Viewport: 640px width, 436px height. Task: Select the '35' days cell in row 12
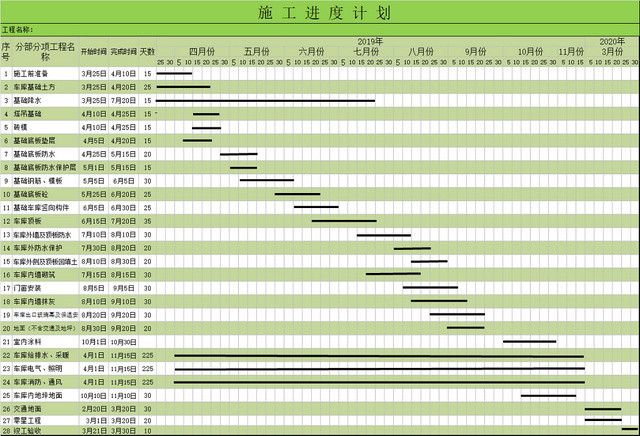click(x=147, y=221)
